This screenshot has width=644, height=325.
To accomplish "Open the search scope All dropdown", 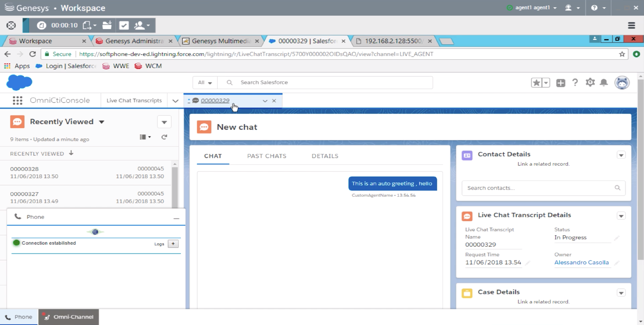I will tap(204, 82).
